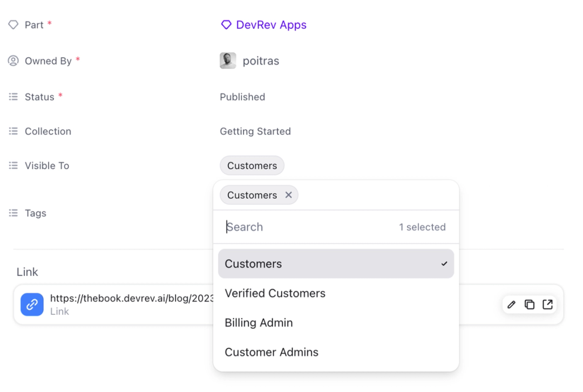The image size is (583, 392).
Task: Select Billing Admin from the list
Action: tap(259, 322)
